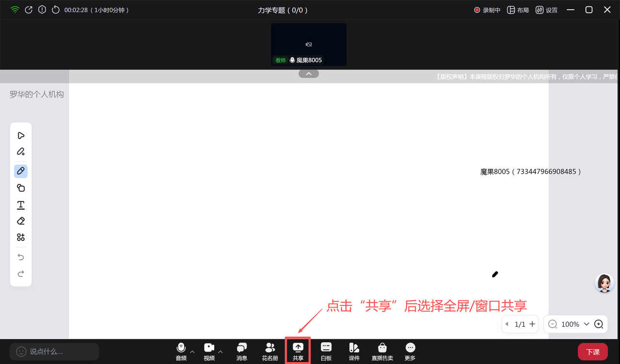
Task: Activate the eraser tool
Action: click(21, 221)
